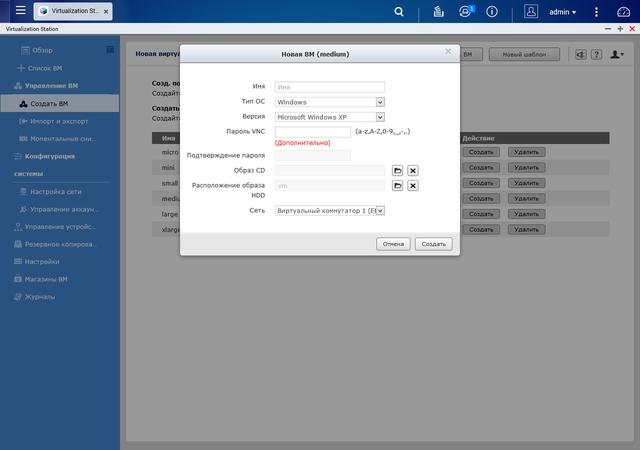The height and width of the screenshot is (450, 640).
Task: Open the user silhouette dropdown in toolbar
Action: click(x=617, y=54)
